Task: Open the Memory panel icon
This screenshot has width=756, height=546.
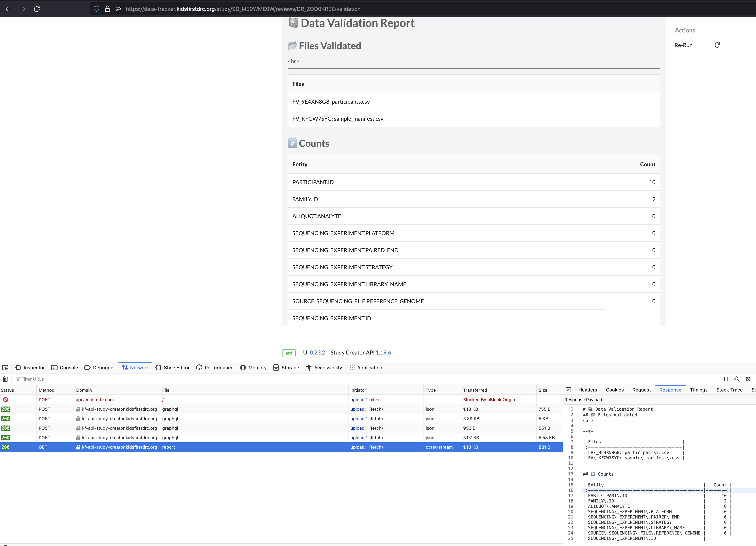Action: click(x=242, y=368)
